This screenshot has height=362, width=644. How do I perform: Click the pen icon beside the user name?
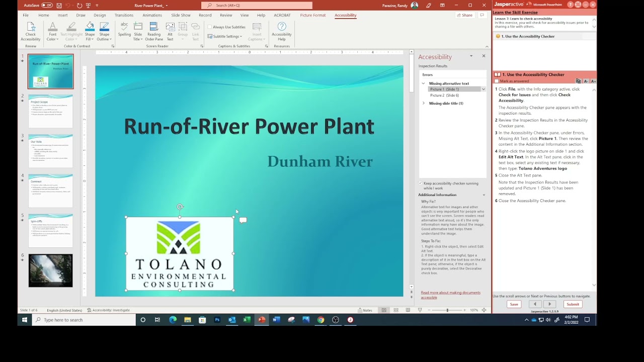pyautogui.click(x=428, y=6)
